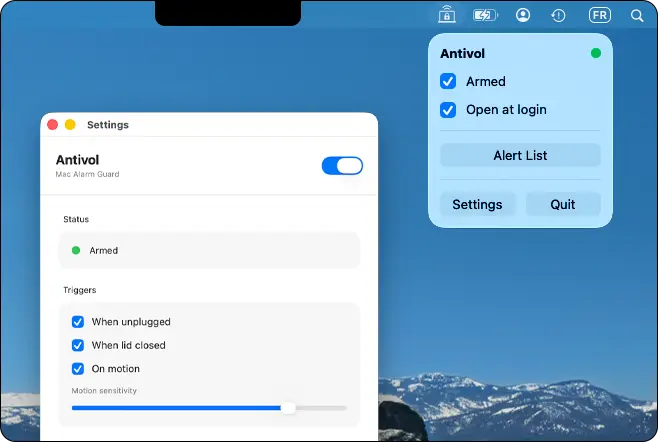658x442 pixels.
Task: Click the Settings button in popup
Action: [x=477, y=204]
